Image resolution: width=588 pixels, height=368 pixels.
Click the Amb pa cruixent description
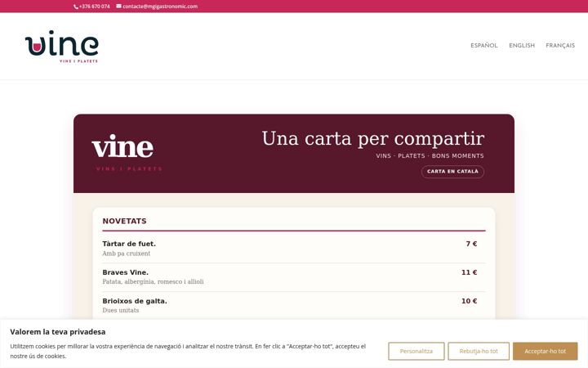point(127,254)
